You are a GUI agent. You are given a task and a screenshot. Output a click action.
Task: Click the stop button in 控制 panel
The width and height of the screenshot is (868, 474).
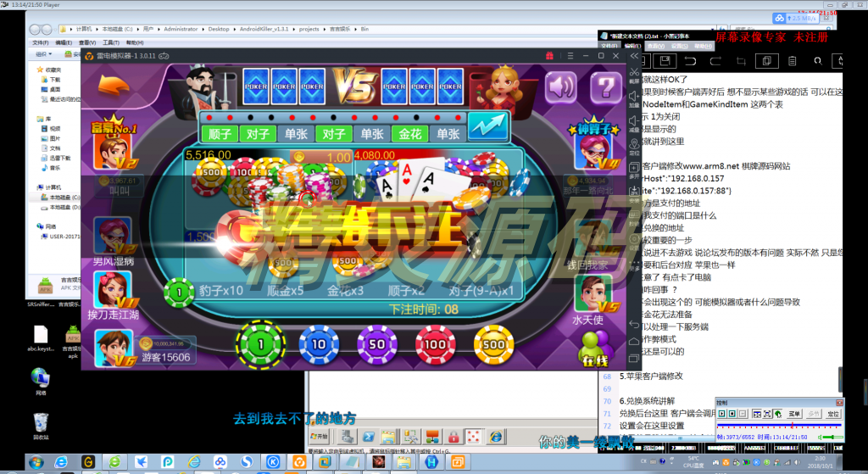732,414
